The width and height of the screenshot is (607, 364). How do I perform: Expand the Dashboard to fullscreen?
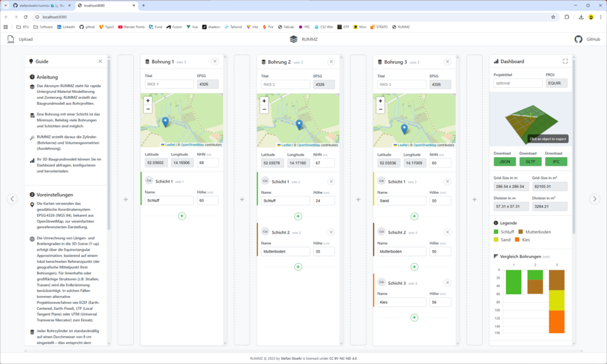565,61
